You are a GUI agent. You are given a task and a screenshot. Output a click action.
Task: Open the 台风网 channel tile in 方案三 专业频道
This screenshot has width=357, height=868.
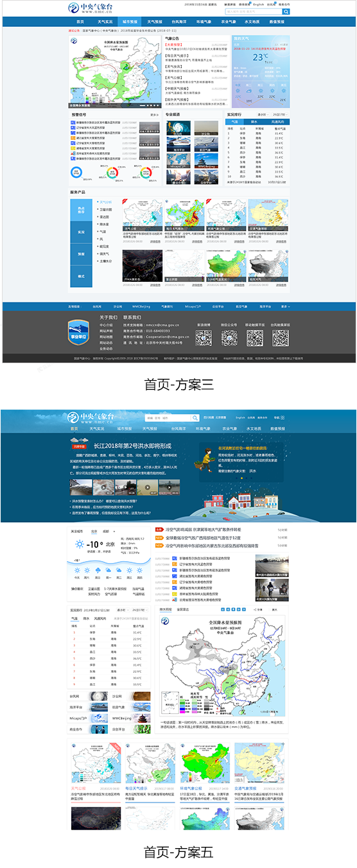(x=178, y=128)
